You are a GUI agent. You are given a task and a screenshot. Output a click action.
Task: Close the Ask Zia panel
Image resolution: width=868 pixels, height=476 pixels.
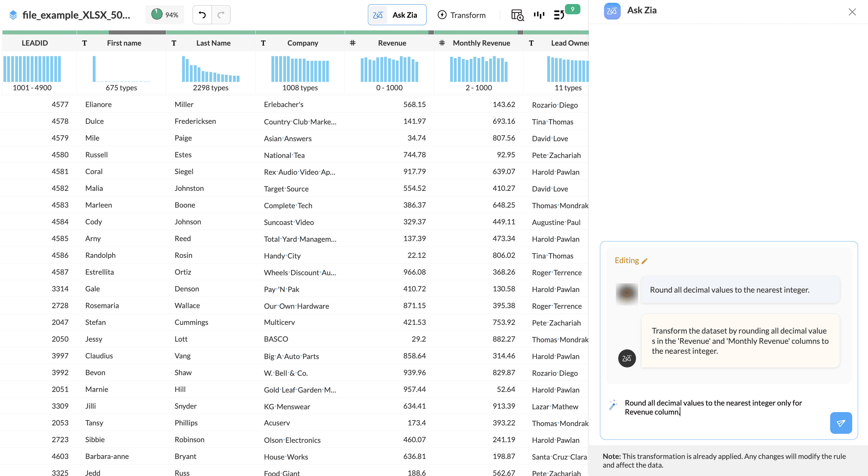(852, 12)
